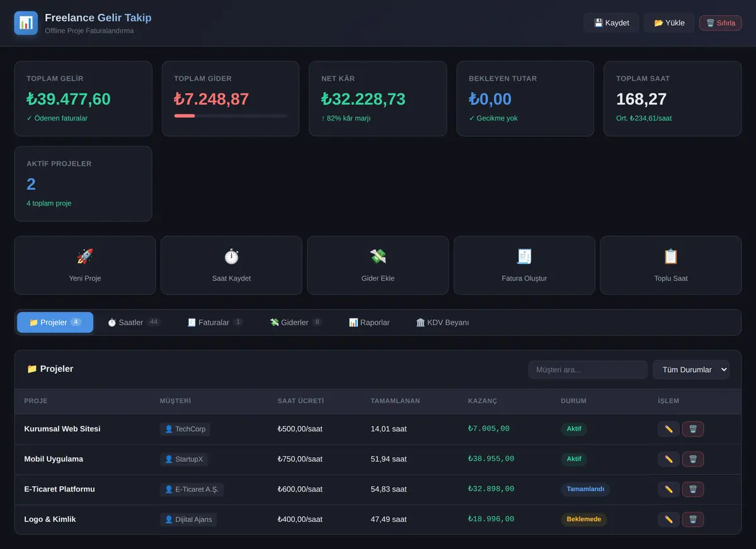756x549 pixels.
Task: Delete the Logo & Kimlik project
Action: point(693,519)
